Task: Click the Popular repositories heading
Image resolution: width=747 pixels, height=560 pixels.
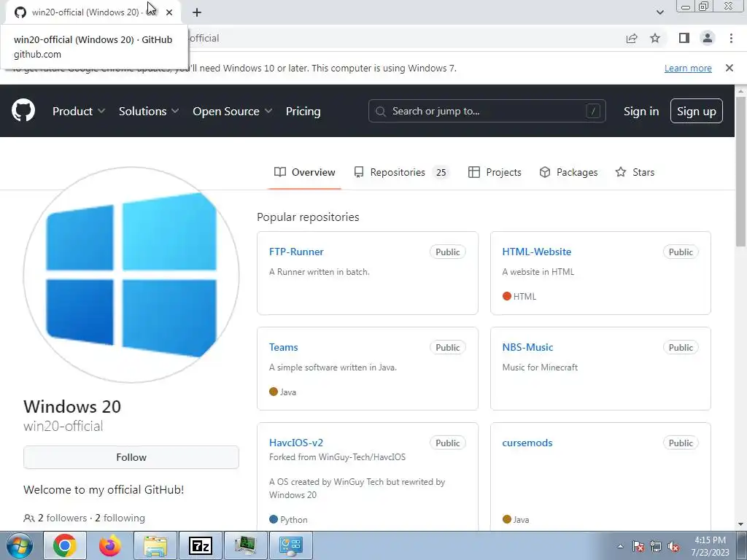Action: click(308, 217)
